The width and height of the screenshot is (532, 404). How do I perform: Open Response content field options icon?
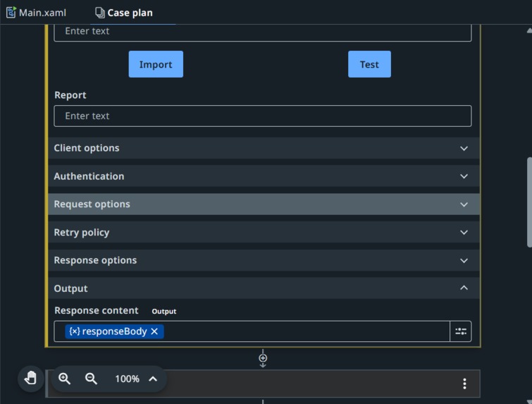(460, 331)
